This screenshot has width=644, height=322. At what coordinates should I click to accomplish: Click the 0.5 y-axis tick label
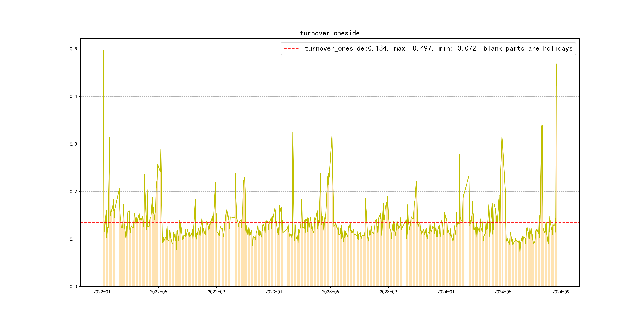73,49
